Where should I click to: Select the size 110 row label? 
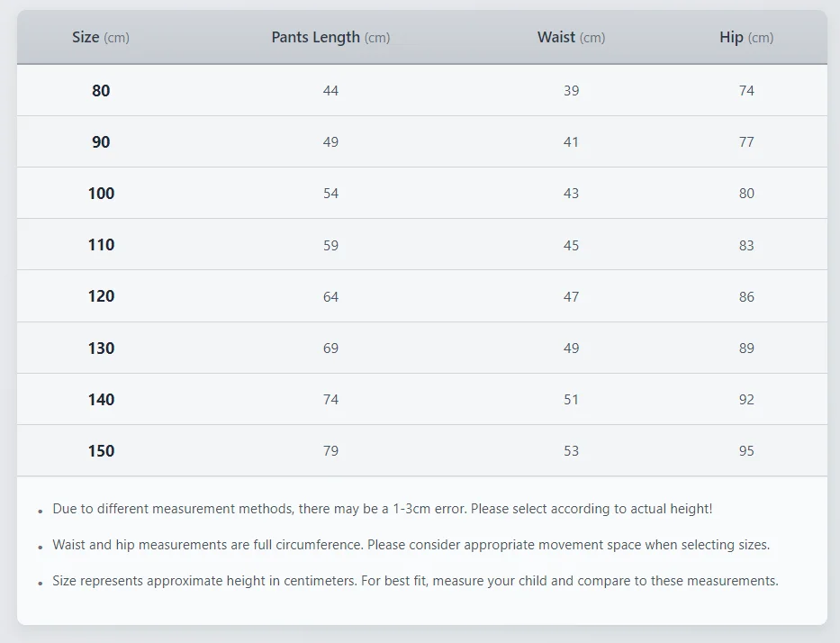[101, 245]
